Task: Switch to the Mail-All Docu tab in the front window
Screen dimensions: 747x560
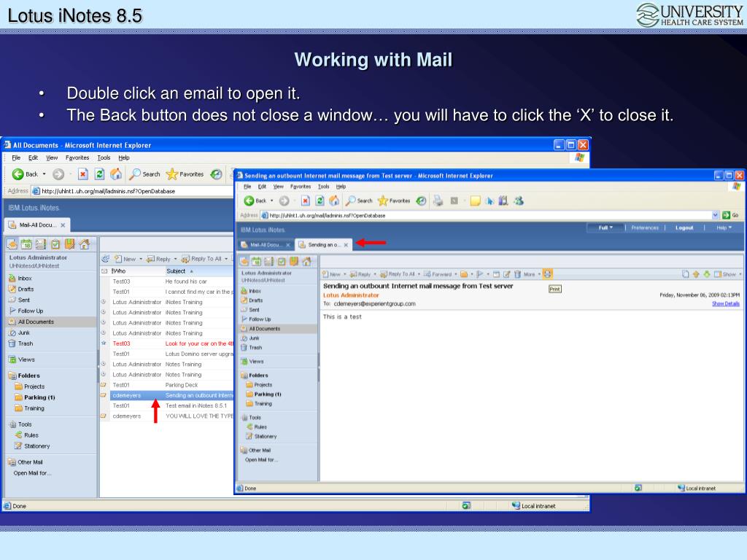Action: click(265, 245)
